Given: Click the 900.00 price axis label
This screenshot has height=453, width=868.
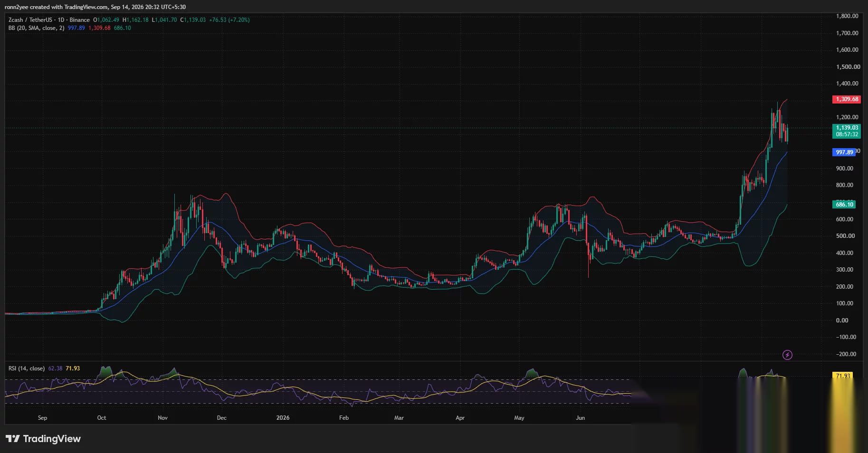Looking at the screenshot, I should tap(845, 169).
